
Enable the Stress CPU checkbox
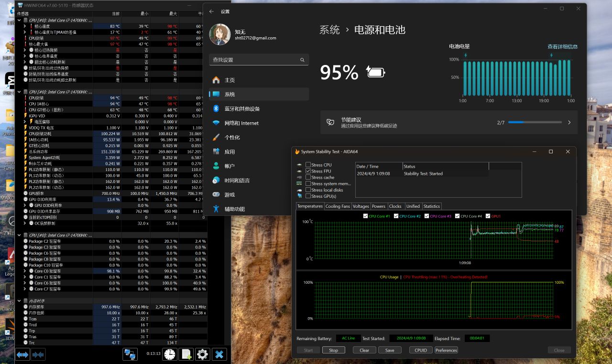point(308,165)
